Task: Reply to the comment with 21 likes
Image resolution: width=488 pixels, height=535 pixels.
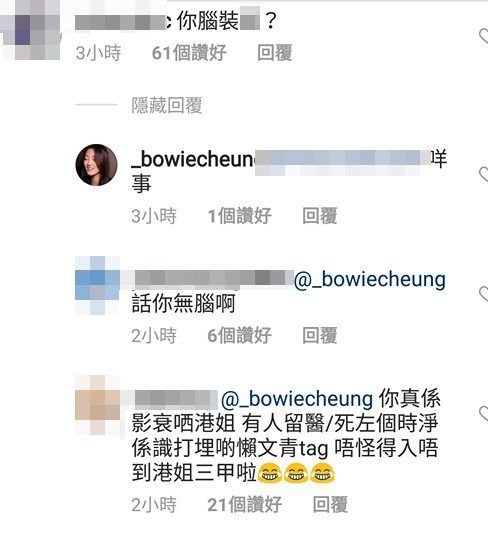Action: tap(330, 504)
